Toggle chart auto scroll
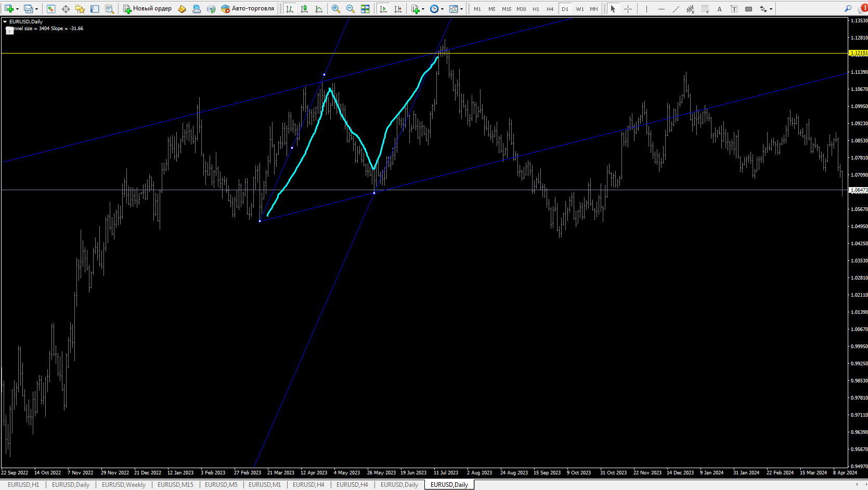 coord(383,9)
